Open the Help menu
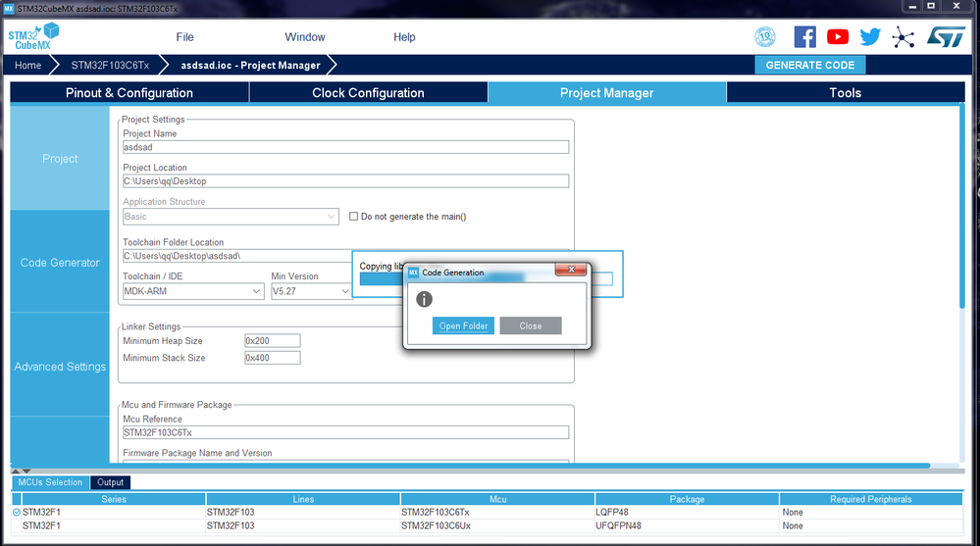The image size is (980, 546). [x=404, y=37]
